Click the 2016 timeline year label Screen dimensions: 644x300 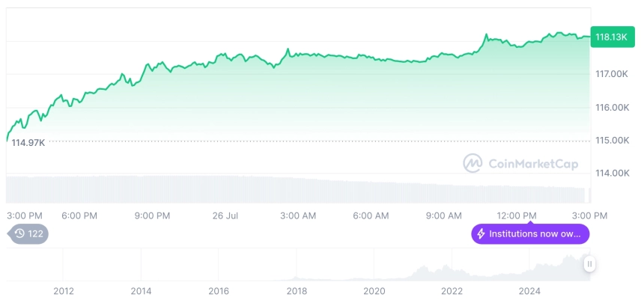[x=219, y=291]
